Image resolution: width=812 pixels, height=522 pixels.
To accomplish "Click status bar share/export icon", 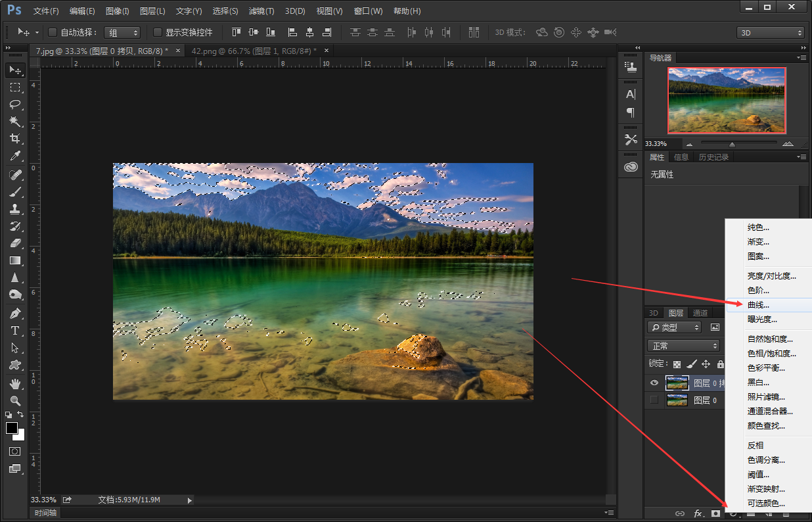I will coord(67,500).
